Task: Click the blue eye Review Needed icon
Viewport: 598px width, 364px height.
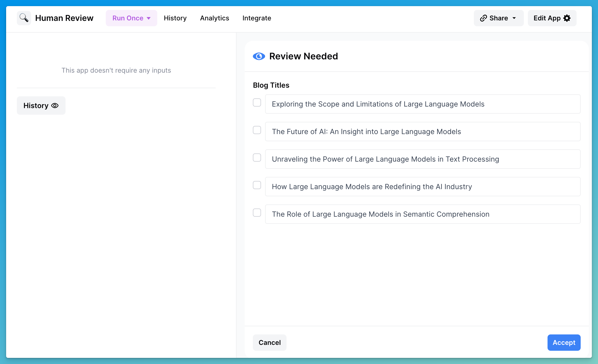Action: click(259, 56)
